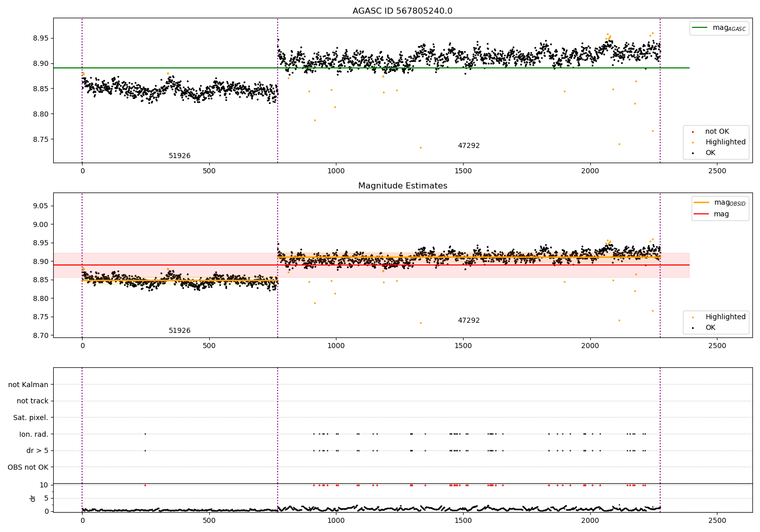
Task: Click the black 'OK' dot marker in middle legend
Action: [x=693, y=328]
